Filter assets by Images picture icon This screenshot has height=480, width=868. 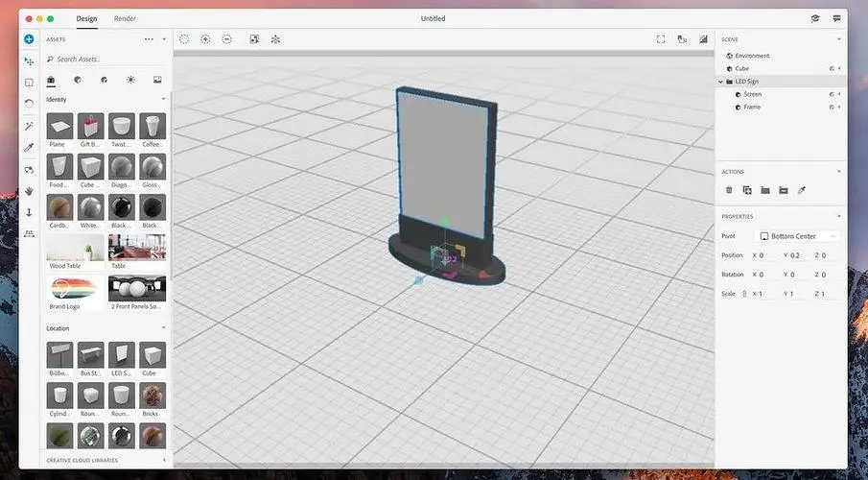coord(157,80)
